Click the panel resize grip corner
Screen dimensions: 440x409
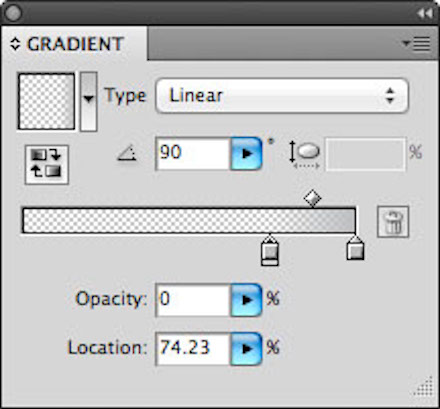pyautogui.click(x=424, y=387)
